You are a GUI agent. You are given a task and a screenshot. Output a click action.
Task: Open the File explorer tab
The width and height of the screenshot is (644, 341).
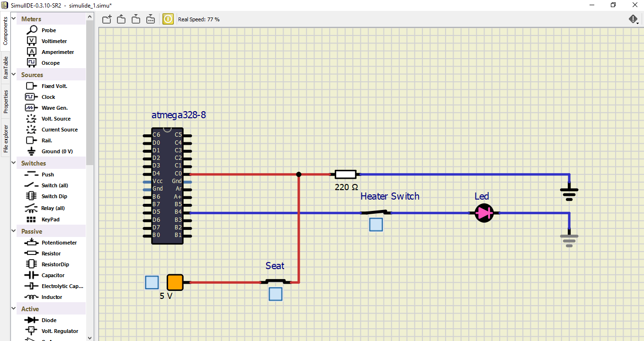pos(6,136)
